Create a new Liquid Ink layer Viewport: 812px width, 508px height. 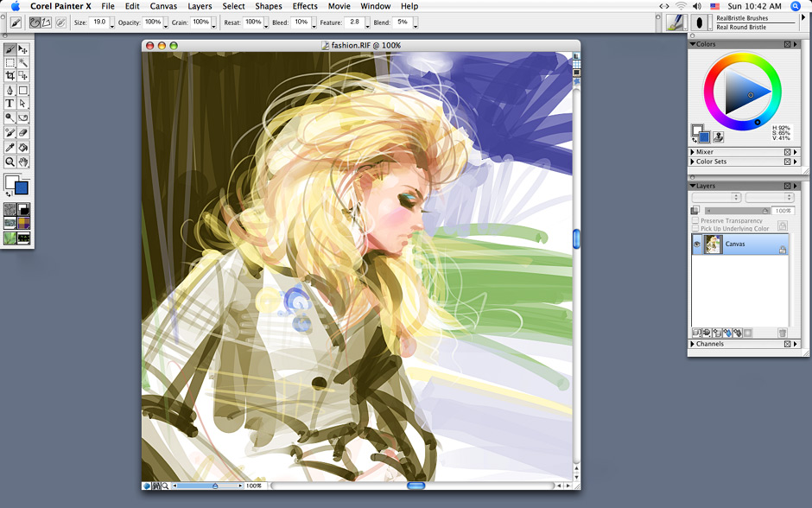coord(738,333)
